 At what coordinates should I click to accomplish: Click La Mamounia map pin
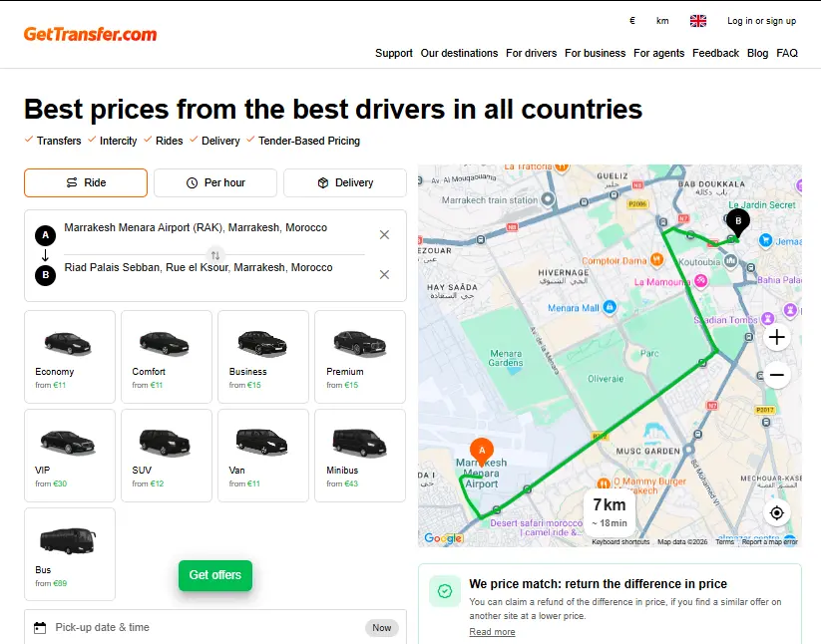700,281
